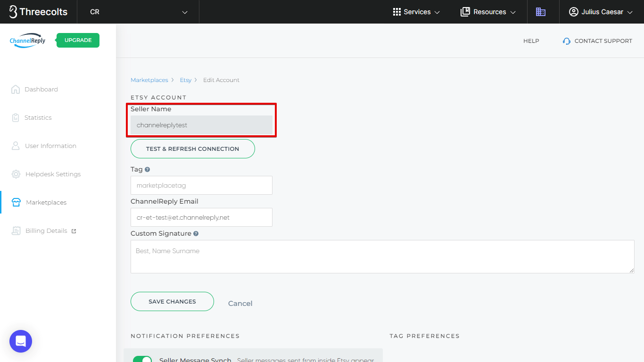
Task: Click the support headset icon
Action: point(567,41)
